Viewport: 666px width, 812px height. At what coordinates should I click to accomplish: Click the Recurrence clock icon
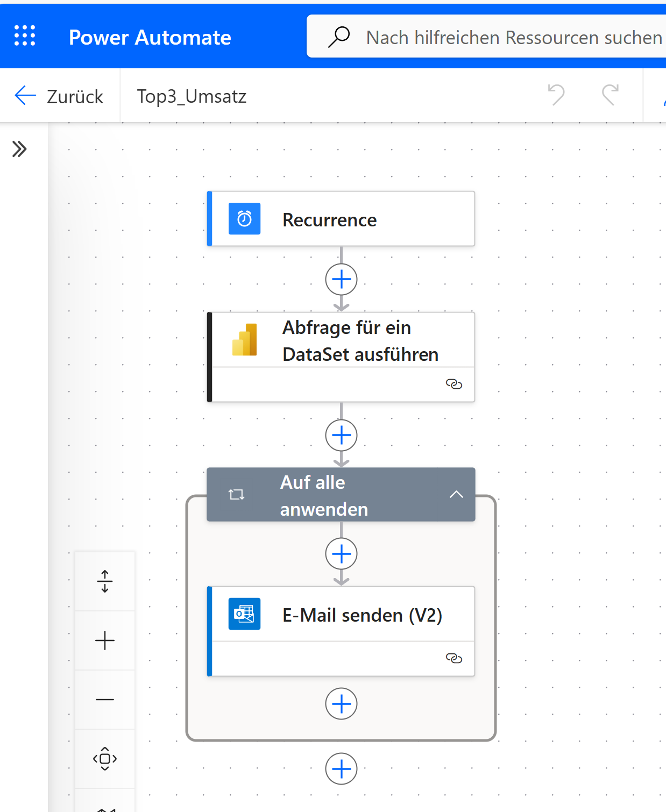pos(244,219)
